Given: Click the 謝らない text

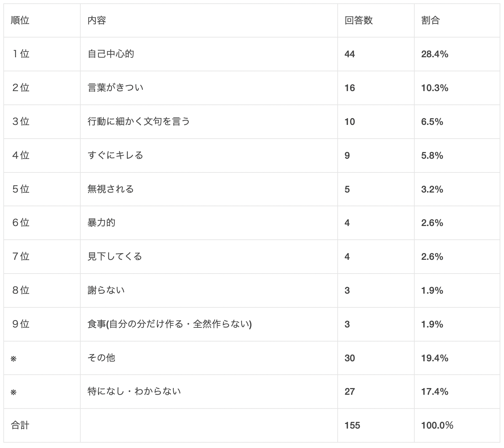Looking at the screenshot, I should click(106, 290).
